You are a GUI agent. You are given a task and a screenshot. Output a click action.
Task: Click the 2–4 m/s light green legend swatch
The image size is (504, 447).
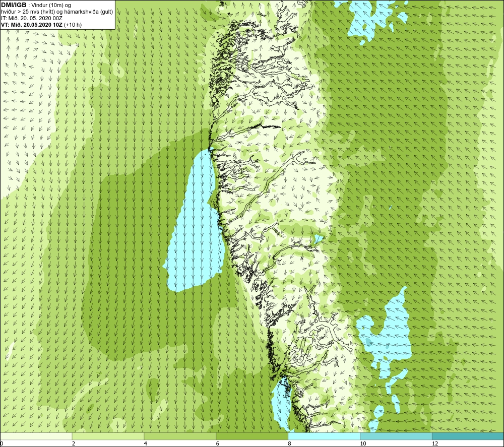108,436
